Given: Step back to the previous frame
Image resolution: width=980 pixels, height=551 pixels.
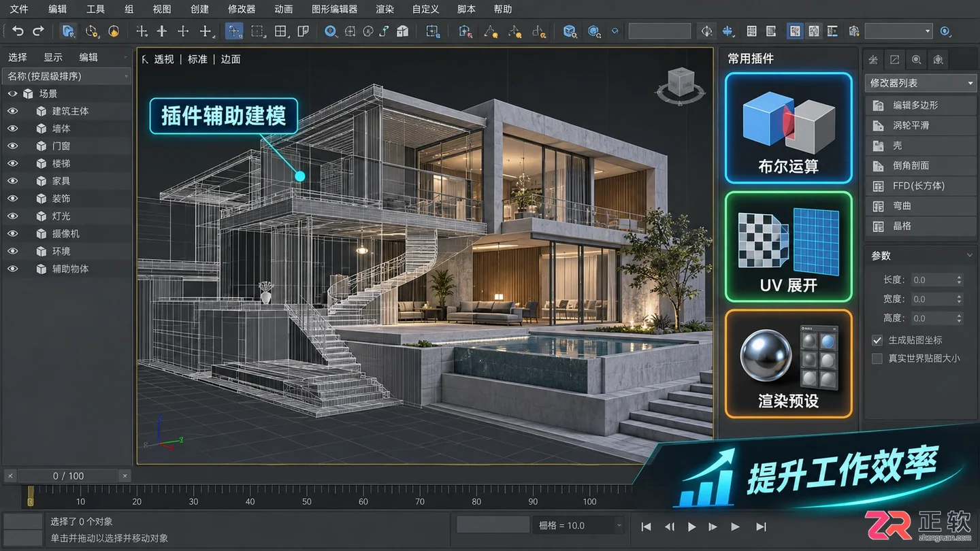Looking at the screenshot, I should (x=670, y=527).
